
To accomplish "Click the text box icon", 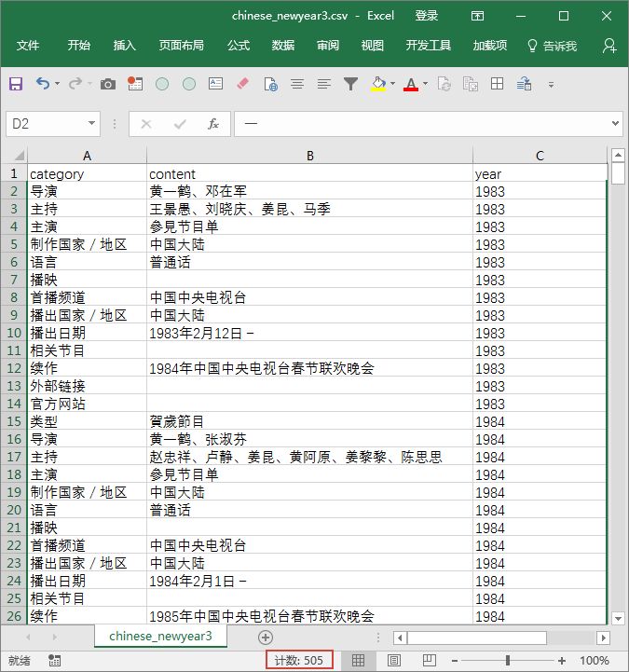I will click(x=215, y=84).
